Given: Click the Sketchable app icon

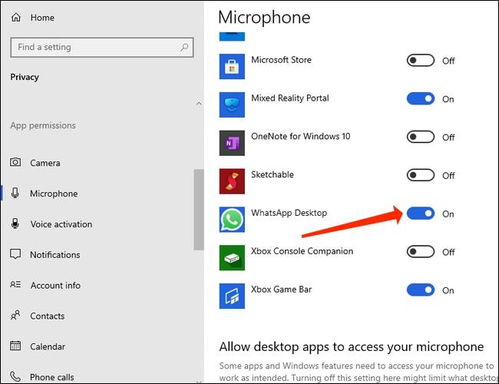Looking at the screenshot, I should click(x=232, y=181).
